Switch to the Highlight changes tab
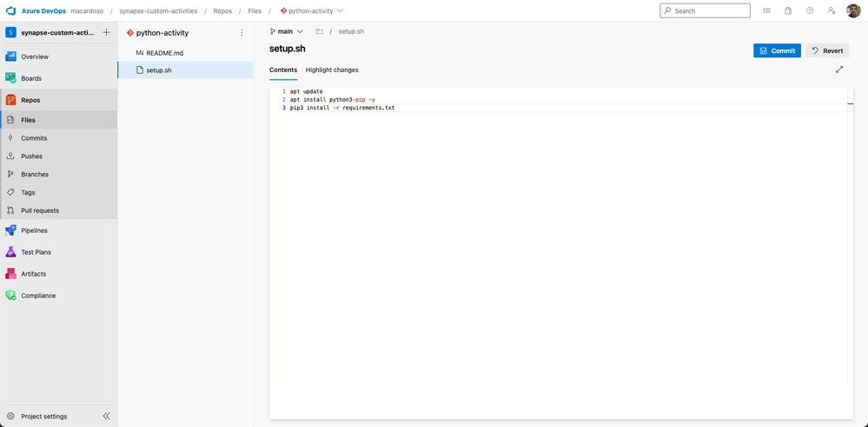The height and width of the screenshot is (427, 868). coord(332,70)
